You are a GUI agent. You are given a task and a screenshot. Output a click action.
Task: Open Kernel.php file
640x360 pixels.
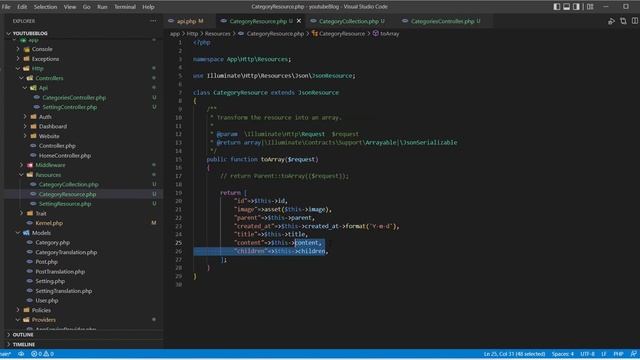point(49,223)
